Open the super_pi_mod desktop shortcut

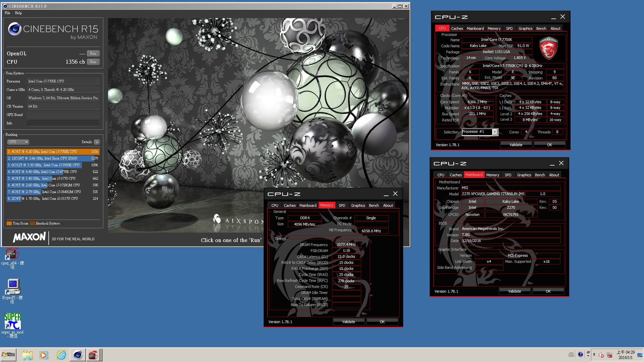12,325
